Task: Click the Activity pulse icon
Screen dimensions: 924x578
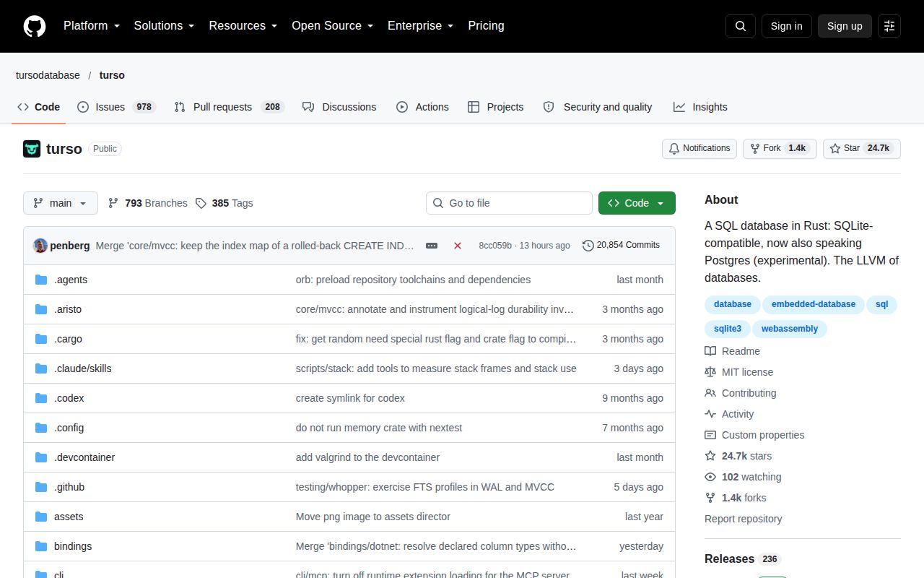Action: click(710, 414)
